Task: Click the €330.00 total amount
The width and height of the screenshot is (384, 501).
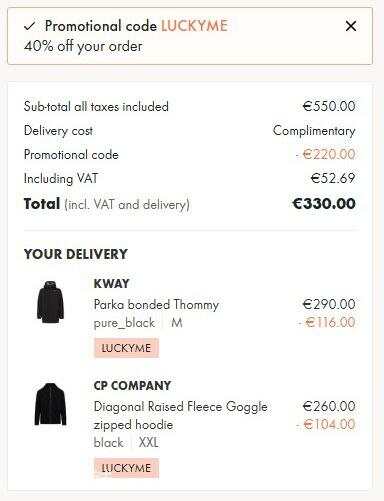Action: (x=324, y=204)
